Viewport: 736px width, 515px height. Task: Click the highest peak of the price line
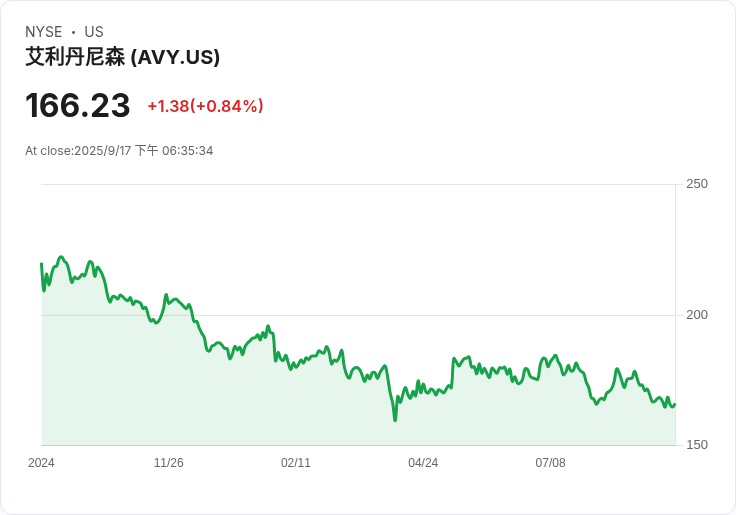pos(61,257)
